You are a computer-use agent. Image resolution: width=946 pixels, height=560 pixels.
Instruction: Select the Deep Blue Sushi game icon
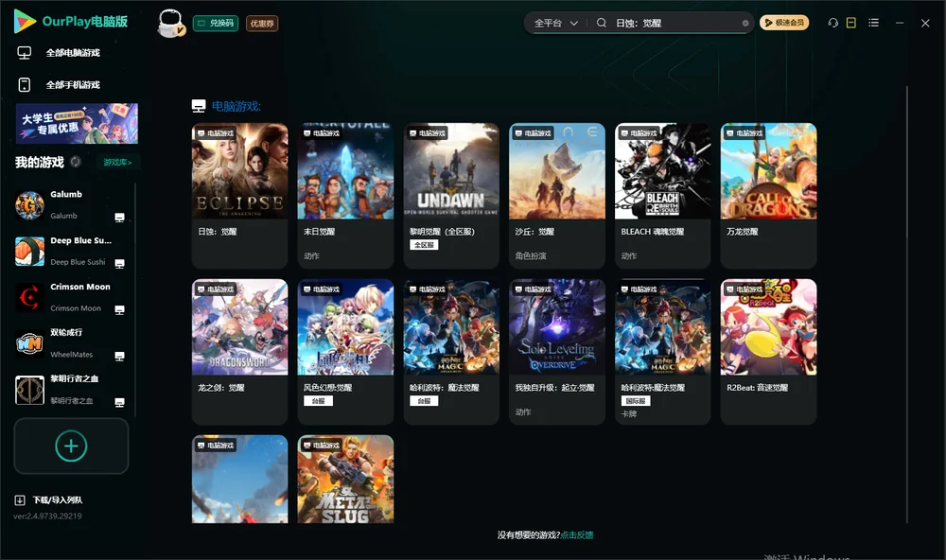pyautogui.click(x=29, y=252)
